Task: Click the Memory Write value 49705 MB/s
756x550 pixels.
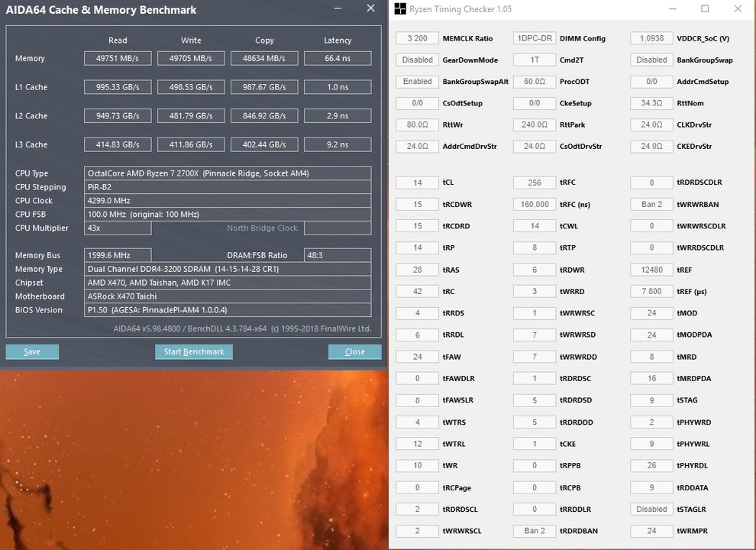Action: coord(191,58)
